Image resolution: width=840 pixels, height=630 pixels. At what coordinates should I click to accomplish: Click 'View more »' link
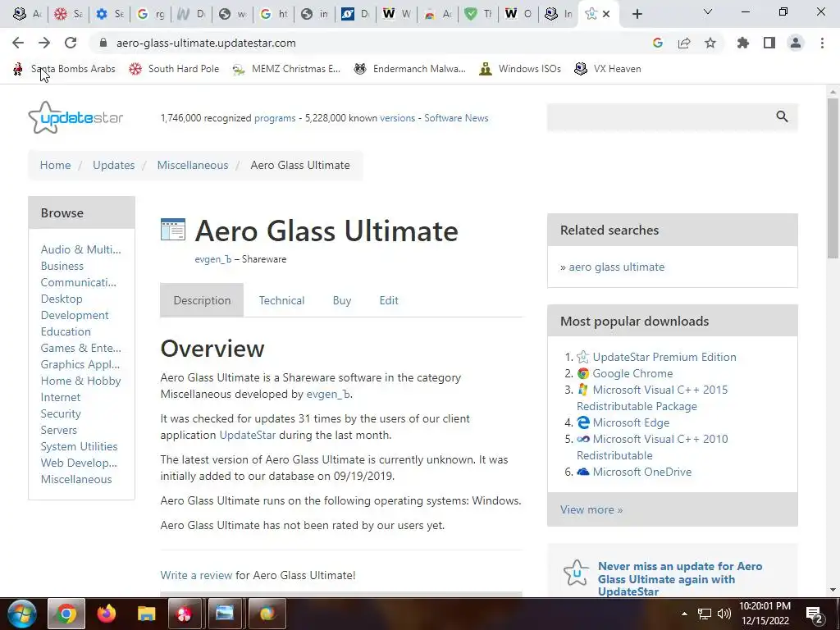tap(591, 510)
